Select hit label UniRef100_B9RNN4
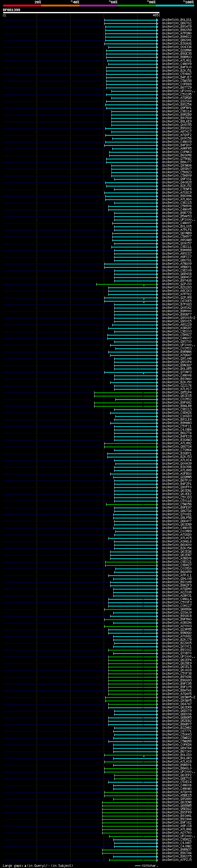This screenshot has width=197, height=868. point(176,352)
